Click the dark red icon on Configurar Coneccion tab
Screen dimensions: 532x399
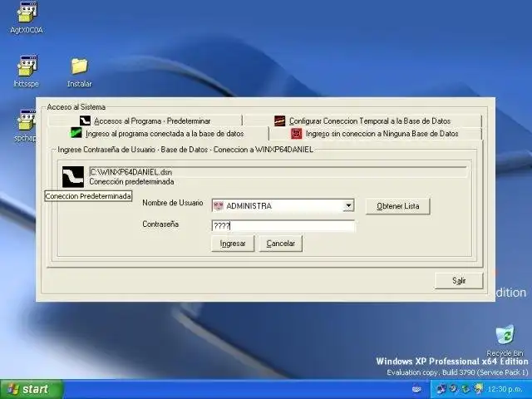pyautogui.click(x=279, y=121)
